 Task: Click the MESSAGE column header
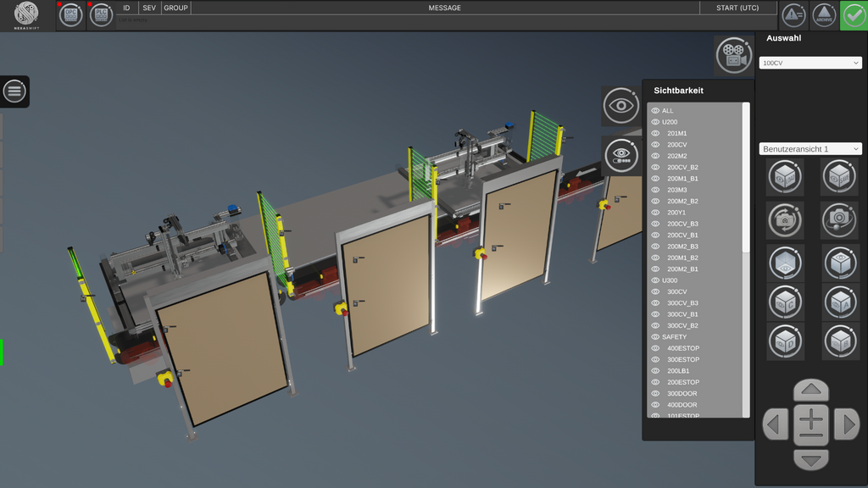pos(444,8)
